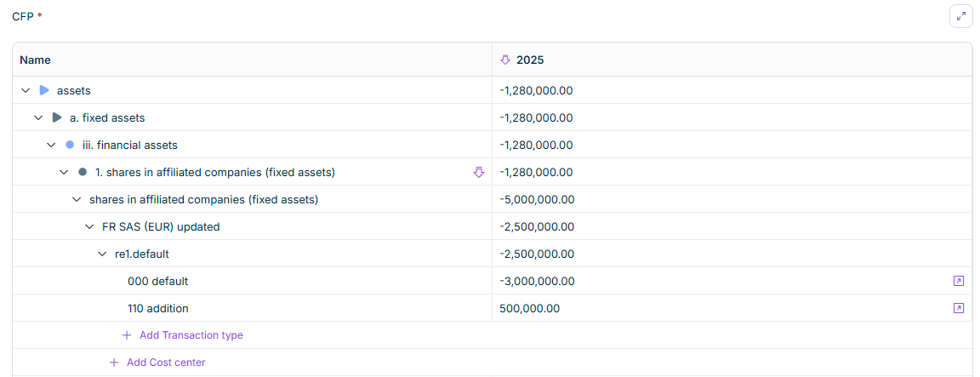Screen dimensions: 980x377
Task: Click the expand fullscreen icon for CFP
Action: tap(961, 16)
